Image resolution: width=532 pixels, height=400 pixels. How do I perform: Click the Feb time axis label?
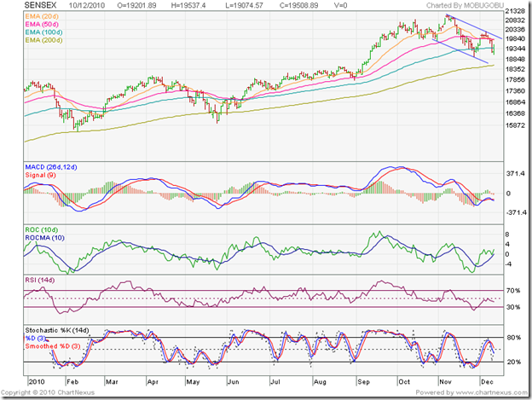point(72,382)
